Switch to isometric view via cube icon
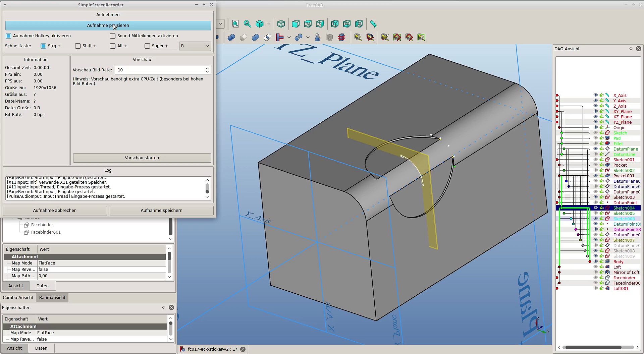 pos(281,24)
